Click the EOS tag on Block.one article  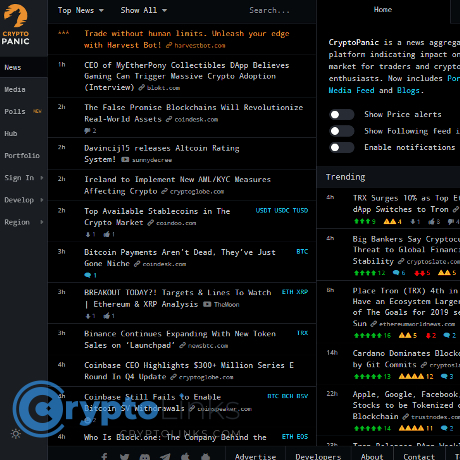[302, 437]
